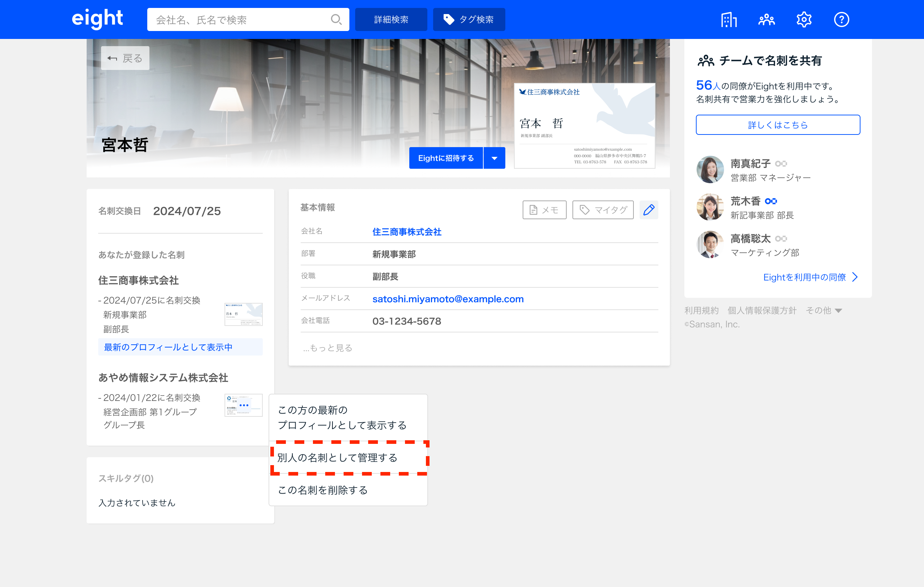Screen dimensions: 924x587
Task: Open the company building icon in header
Action: pos(728,19)
